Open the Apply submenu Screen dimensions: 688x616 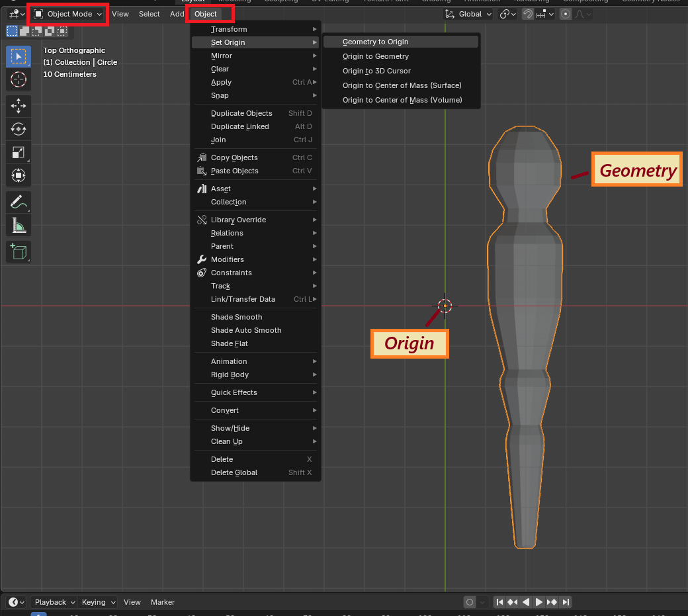(x=255, y=82)
